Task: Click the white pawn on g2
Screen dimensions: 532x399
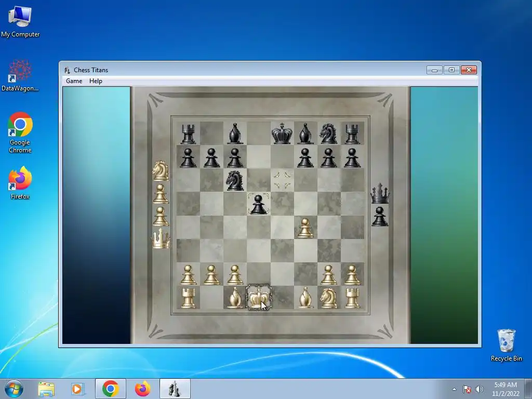Action: (x=328, y=274)
